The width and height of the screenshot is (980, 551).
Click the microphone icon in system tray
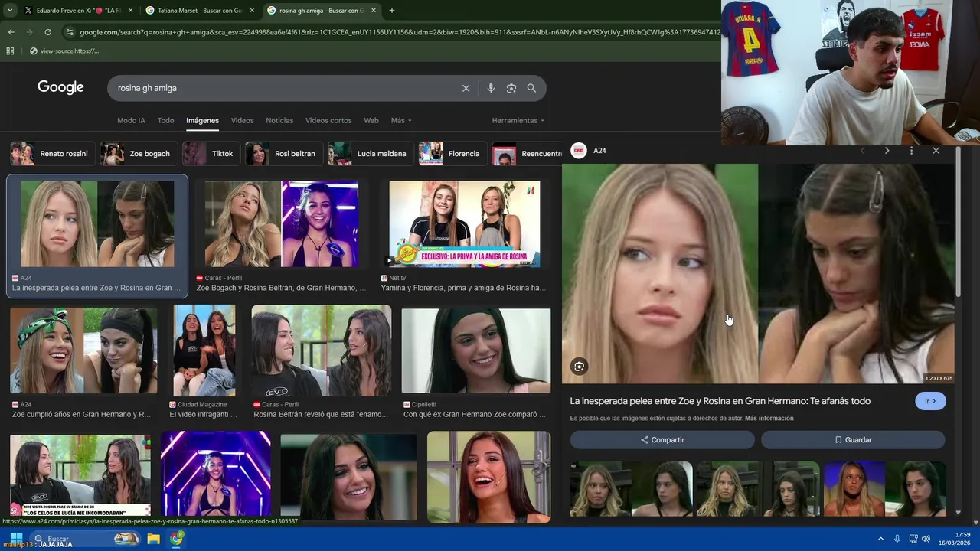(897, 539)
